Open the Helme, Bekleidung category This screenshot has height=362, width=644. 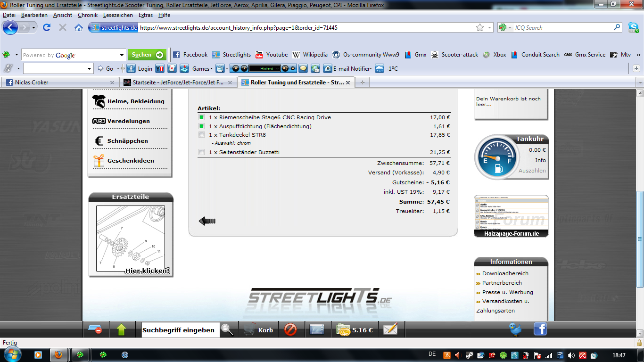[128, 101]
